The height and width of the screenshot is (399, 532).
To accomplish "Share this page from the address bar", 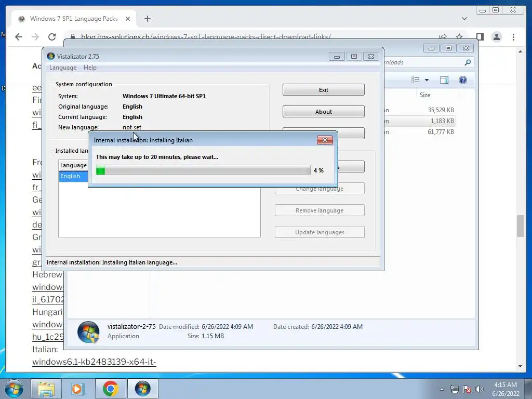I will coord(443,37).
